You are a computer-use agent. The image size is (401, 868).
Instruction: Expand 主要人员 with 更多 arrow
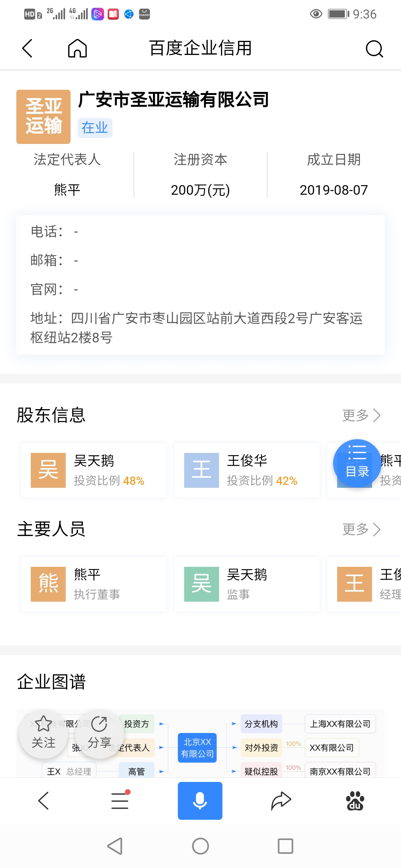[x=361, y=529]
